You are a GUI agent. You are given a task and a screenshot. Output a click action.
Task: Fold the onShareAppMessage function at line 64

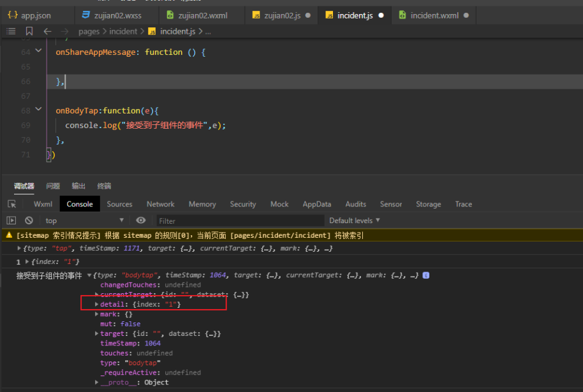point(38,52)
